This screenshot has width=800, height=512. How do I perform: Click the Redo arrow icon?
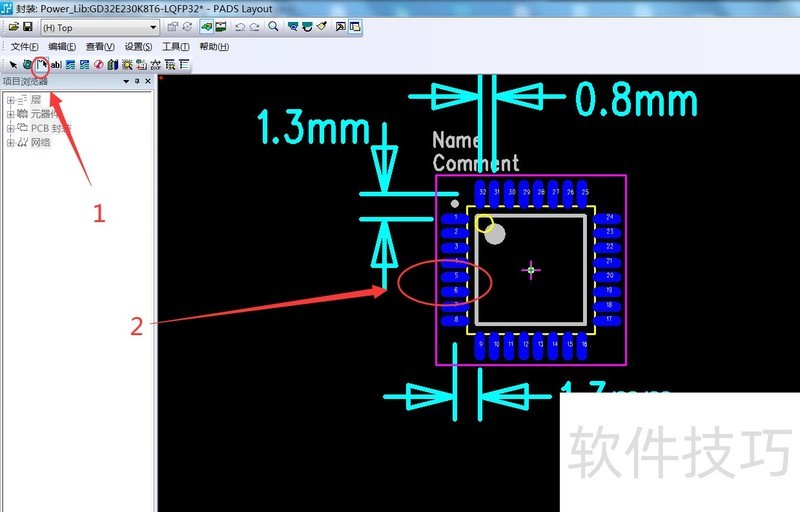pyautogui.click(x=255, y=27)
